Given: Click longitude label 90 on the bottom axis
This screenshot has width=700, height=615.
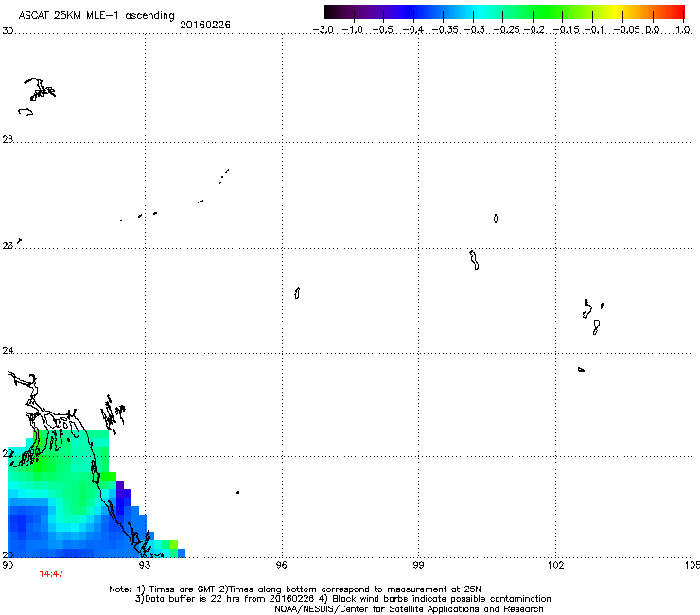Looking at the screenshot, I should click(x=8, y=565).
